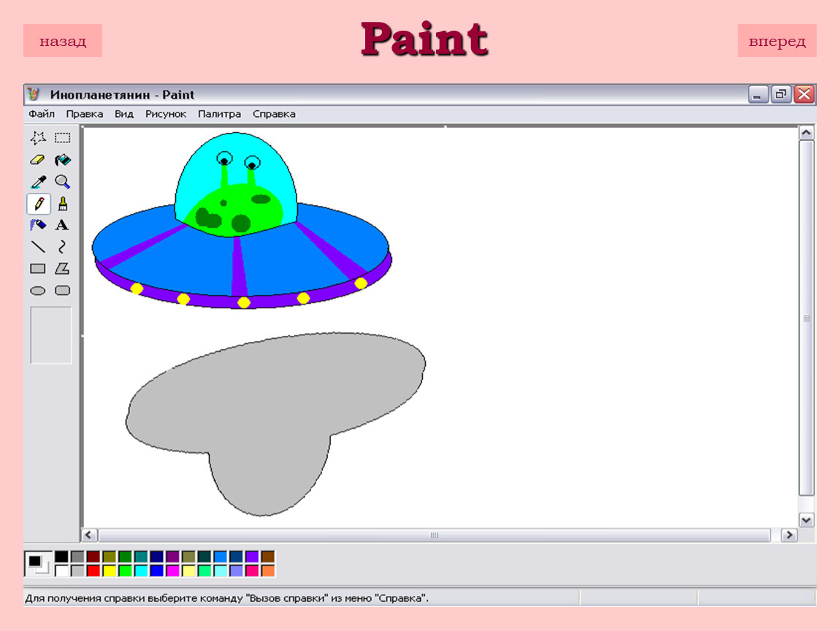This screenshot has width=840, height=631.
Task: Restore down the Paint window
Action: [781, 95]
